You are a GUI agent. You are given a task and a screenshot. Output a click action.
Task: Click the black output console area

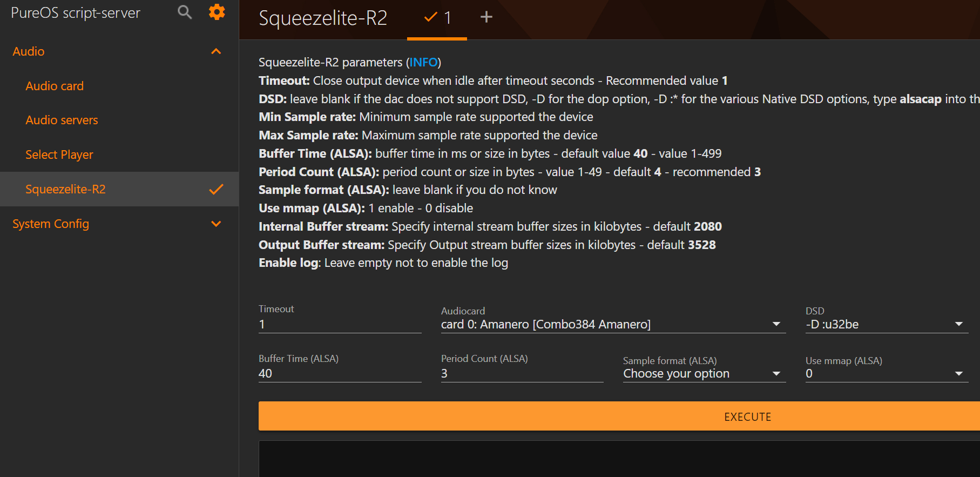[x=619, y=459]
